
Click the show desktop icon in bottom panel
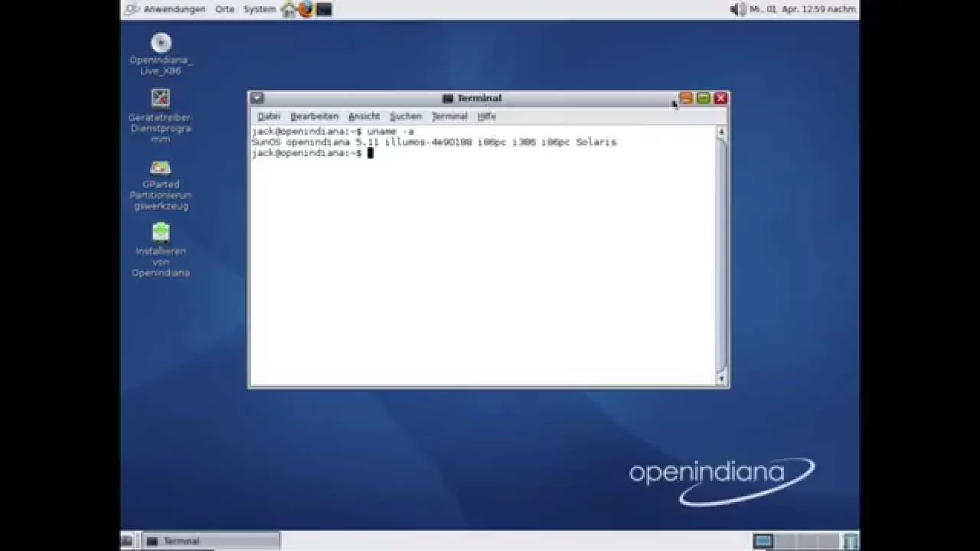point(127,541)
